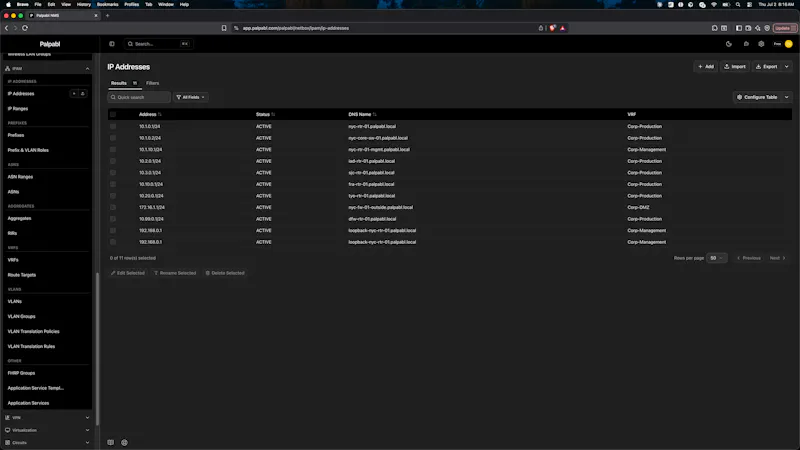Click the feedback icon beside the moon
Viewport: 800px width, 450px height.
click(746, 44)
